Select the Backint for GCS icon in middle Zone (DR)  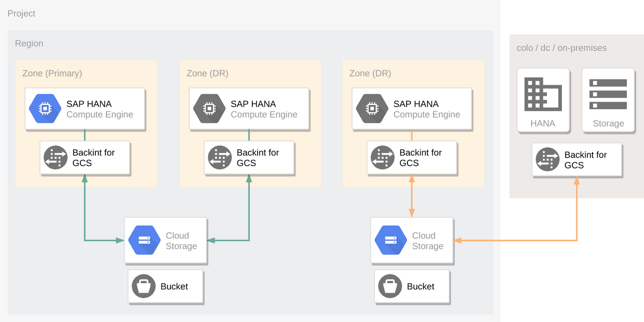click(x=220, y=158)
